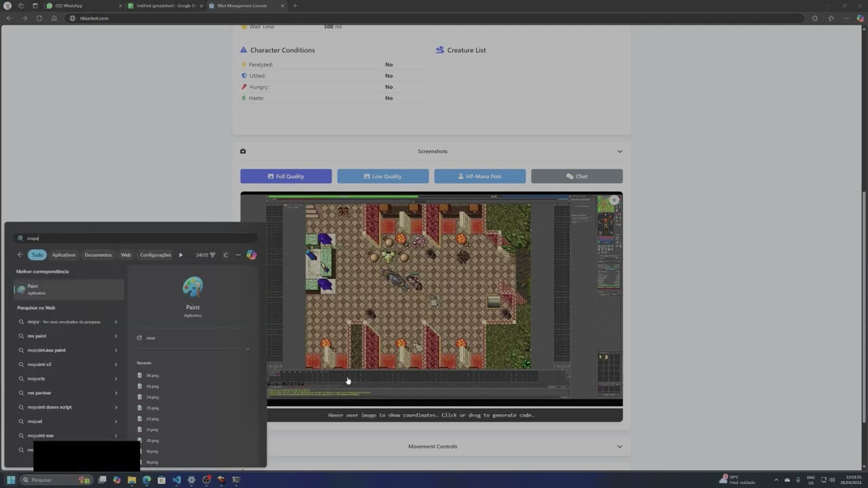Open the terminal icon on the taskbar

coord(236,480)
